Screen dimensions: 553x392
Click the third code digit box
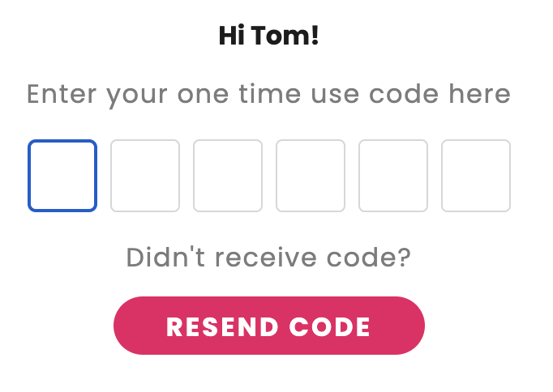(228, 176)
